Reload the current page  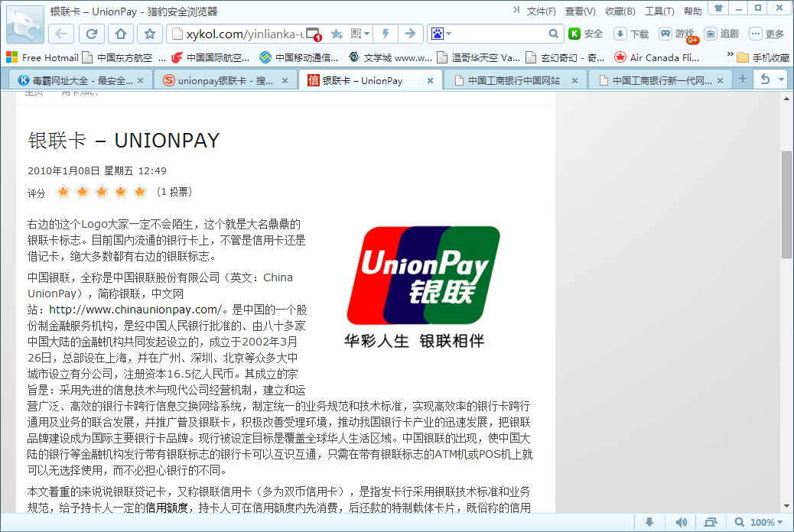click(x=91, y=34)
